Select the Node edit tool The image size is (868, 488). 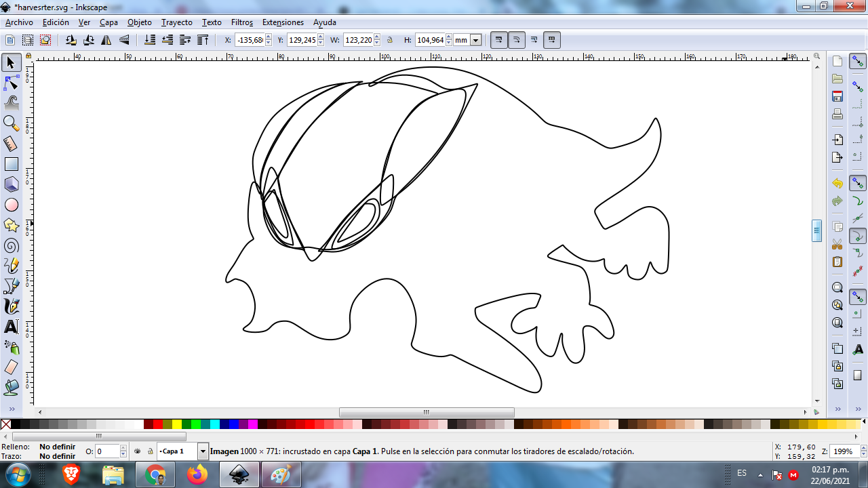click(x=11, y=83)
